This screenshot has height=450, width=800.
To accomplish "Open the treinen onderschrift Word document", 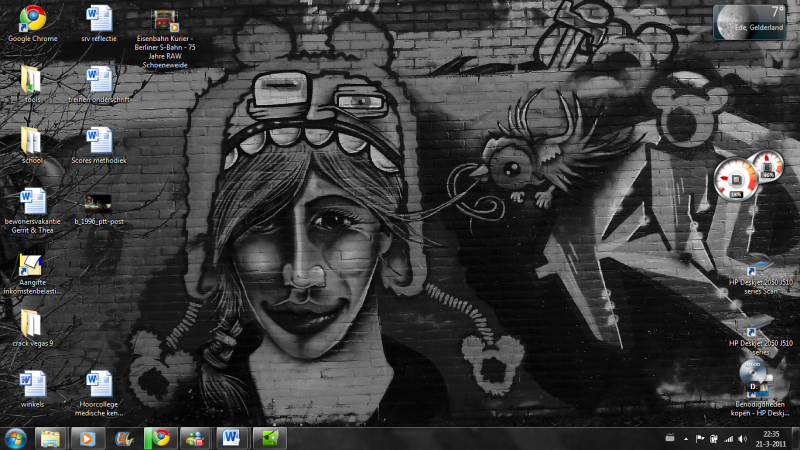I will point(99,84).
